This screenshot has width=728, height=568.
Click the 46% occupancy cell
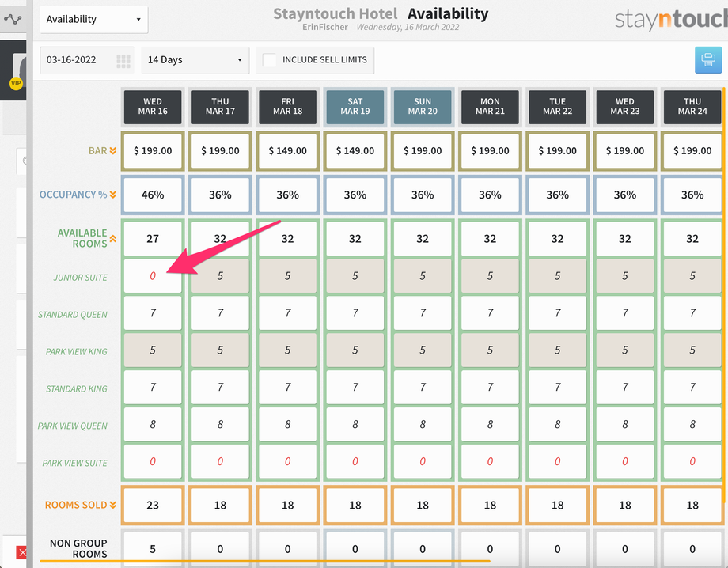[x=153, y=195]
